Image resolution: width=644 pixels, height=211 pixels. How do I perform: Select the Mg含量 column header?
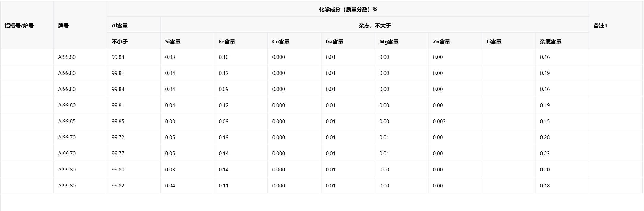pos(389,42)
